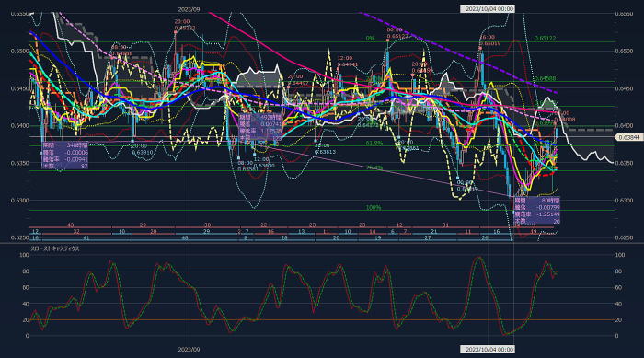
Task: Click the bar count segment labeled 41
Action: click(86, 237)
